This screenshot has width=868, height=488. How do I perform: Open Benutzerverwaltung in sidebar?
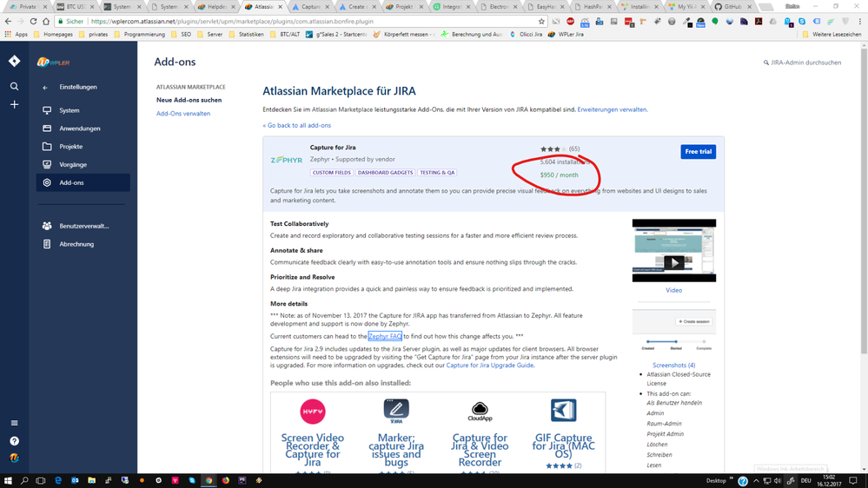[x=83, y=226]
